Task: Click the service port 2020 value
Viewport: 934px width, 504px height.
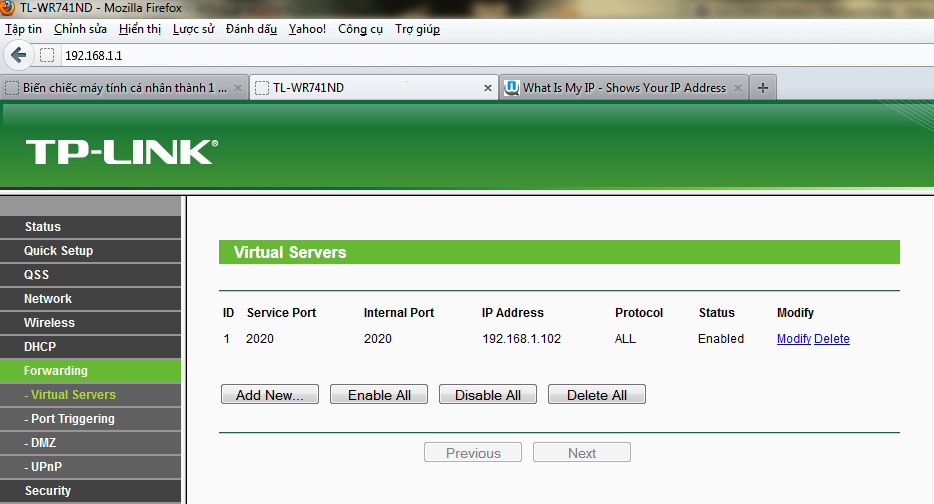Action: coord(260,339)
